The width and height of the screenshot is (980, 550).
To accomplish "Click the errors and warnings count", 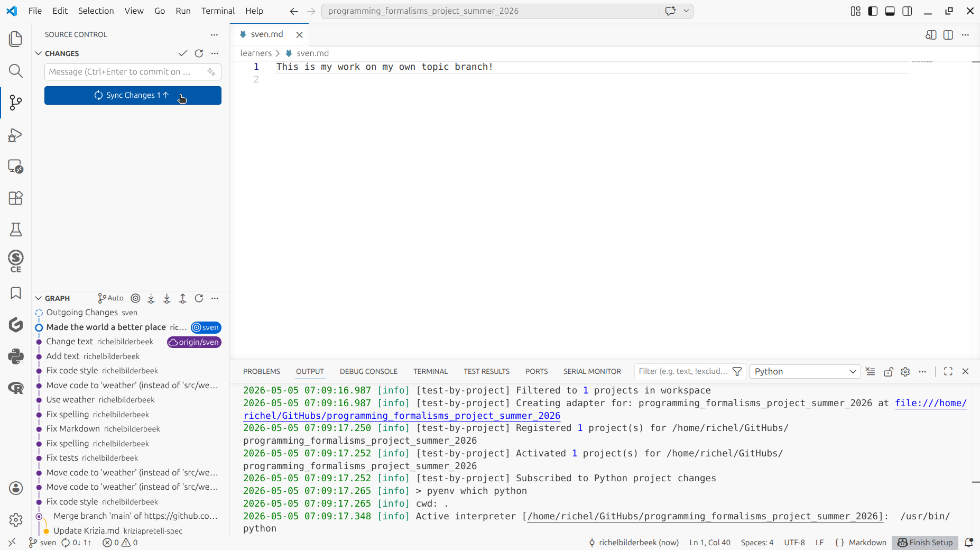I will point(120,543).
